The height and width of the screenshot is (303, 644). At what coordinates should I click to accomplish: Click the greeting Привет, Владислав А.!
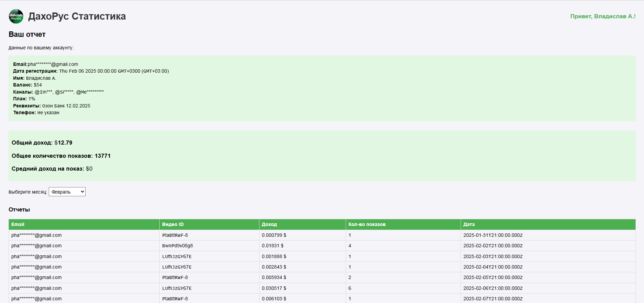[x=603, y=16]
